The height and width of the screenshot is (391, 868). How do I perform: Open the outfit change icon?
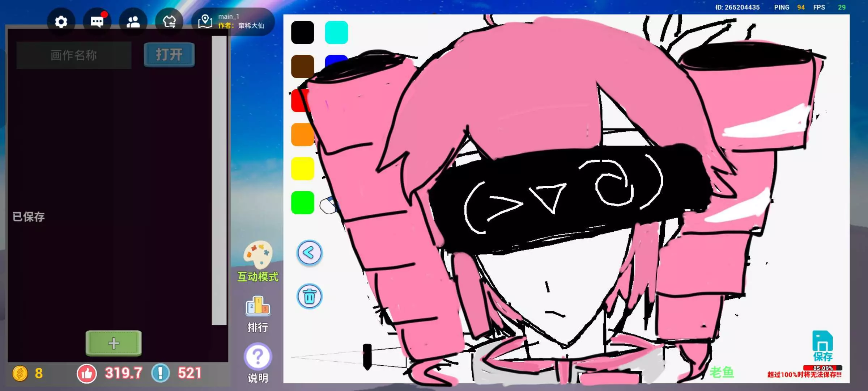coord(169,22)
